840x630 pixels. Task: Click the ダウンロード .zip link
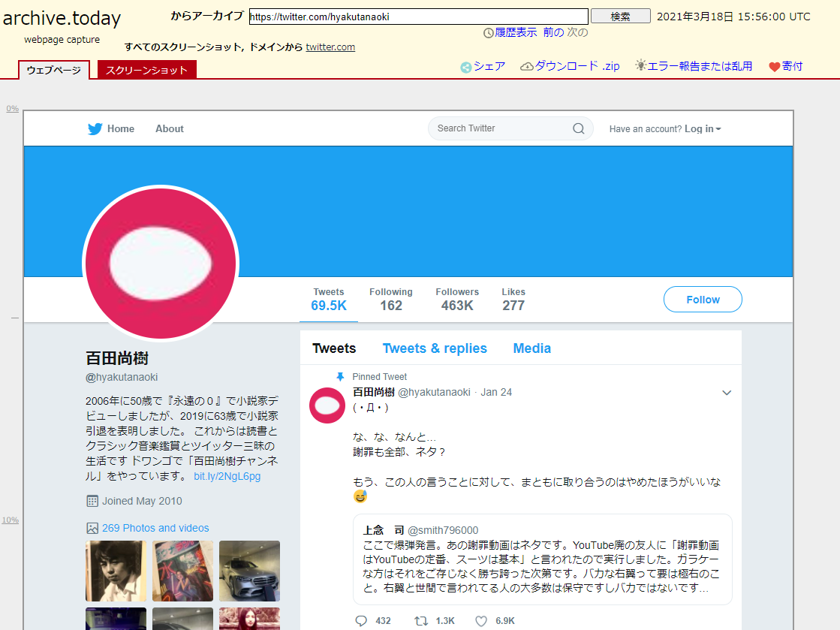(x=577, y=66)
